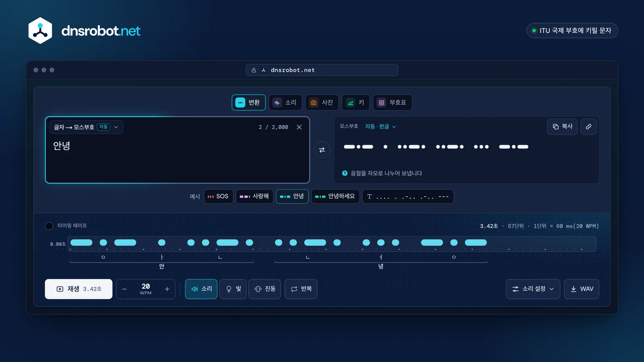This screenshot has height=362, width=644.
Task: Open the 글자→모스부호 mode dropdown
Action: (86, 127)
